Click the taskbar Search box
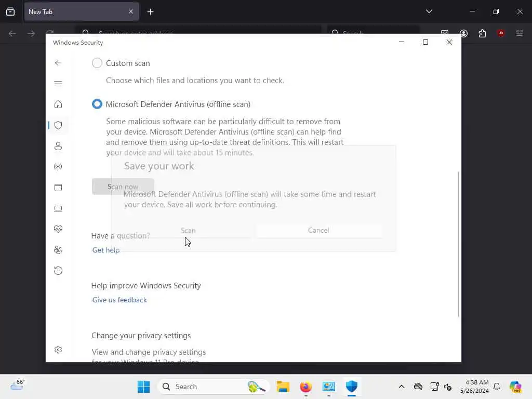This screenshot has width=532, height=399. click(214, 387)
